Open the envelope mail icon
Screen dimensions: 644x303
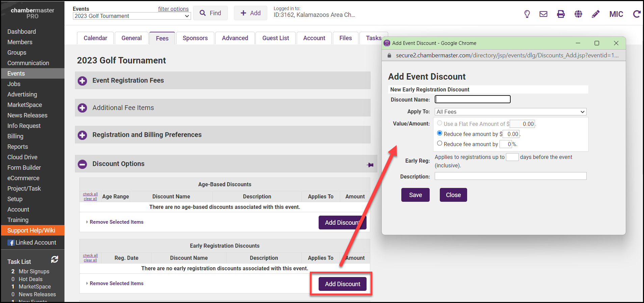tap(543, 14)
